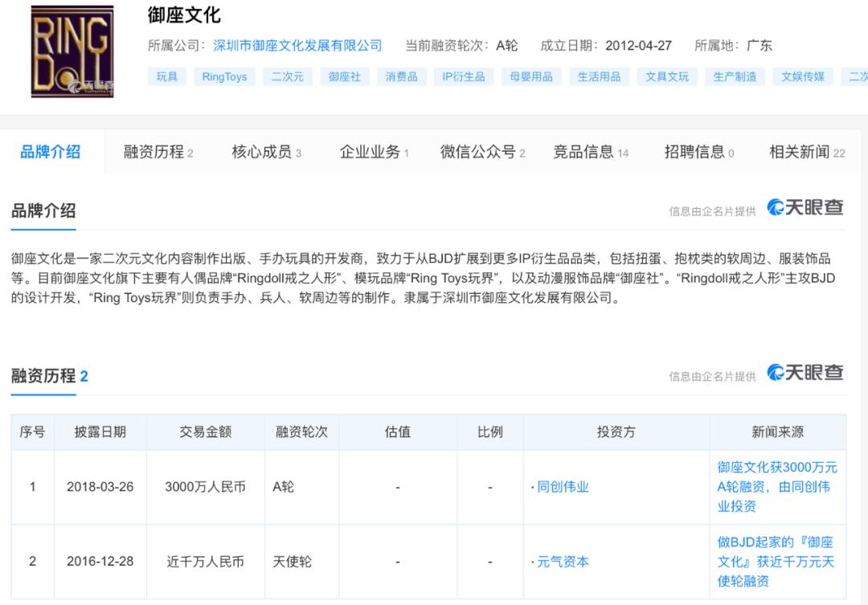Screen dimensions: 868x605
Task: Open the 企业业务 tab
Action: (369, 150)
